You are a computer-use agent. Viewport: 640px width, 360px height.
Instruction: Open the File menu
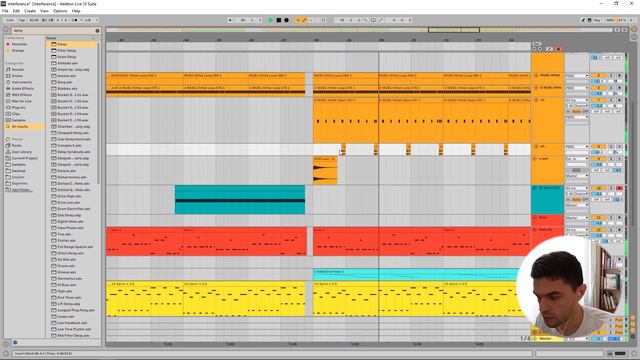point(5,11)
